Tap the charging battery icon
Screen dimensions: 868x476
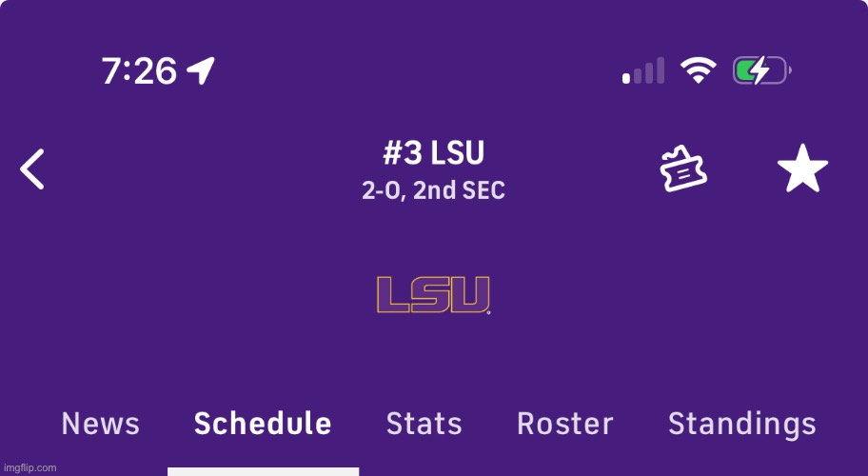coord(760,70)
